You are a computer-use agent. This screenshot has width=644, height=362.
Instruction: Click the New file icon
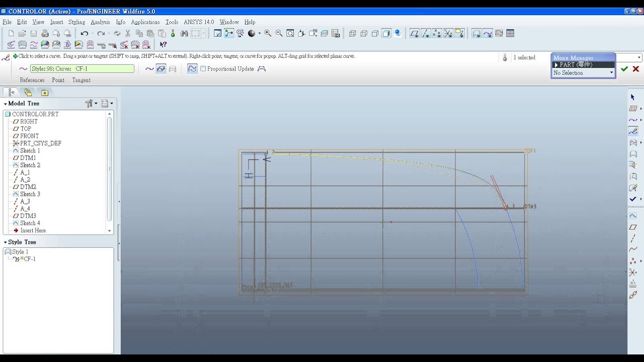point(11,33)
